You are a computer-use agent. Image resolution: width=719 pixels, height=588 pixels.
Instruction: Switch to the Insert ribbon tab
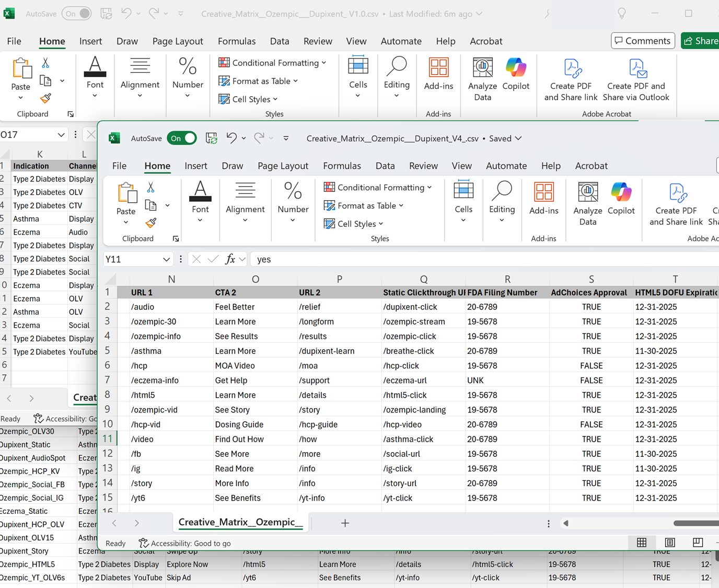pyautogui.click(x=196, y=166)
